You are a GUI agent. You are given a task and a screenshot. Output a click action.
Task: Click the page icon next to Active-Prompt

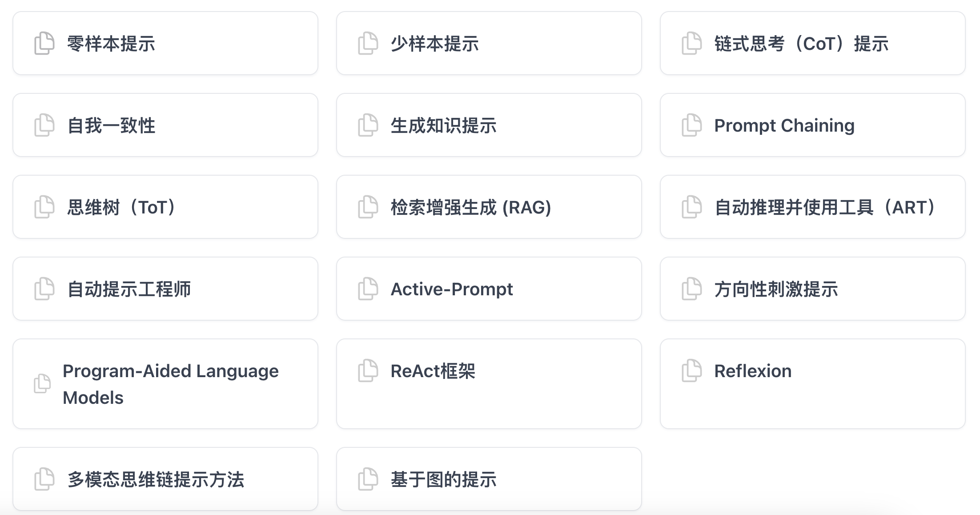[x=368, y=289]
